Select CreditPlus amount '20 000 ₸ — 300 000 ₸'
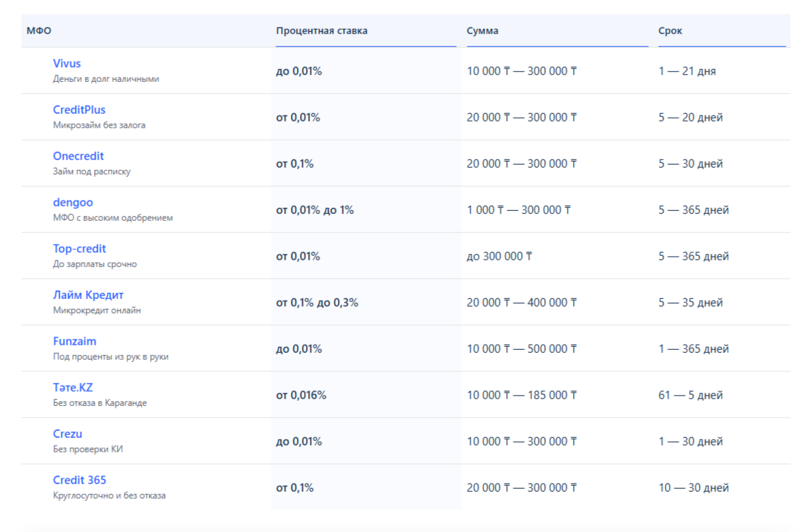The image size is (804, 532). 522,118
